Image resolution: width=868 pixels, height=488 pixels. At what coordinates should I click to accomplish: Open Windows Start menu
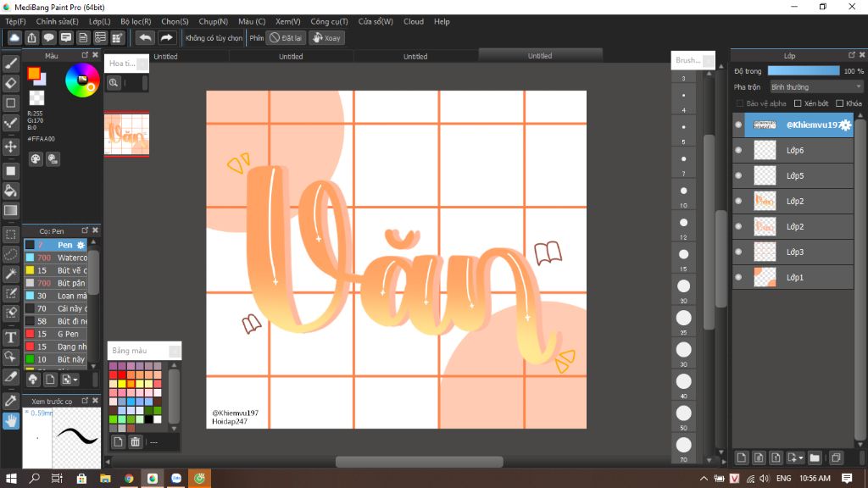pyautogui.click(x=10, y=478)
